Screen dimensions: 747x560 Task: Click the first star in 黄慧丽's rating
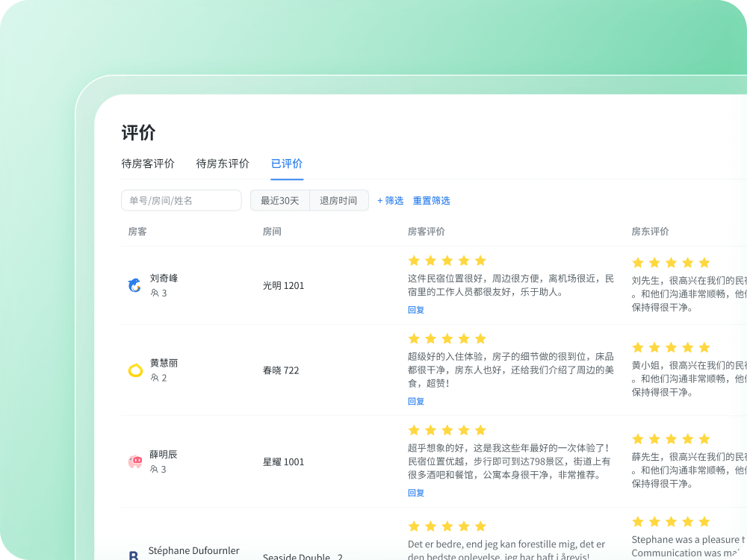tap(415, 338)
